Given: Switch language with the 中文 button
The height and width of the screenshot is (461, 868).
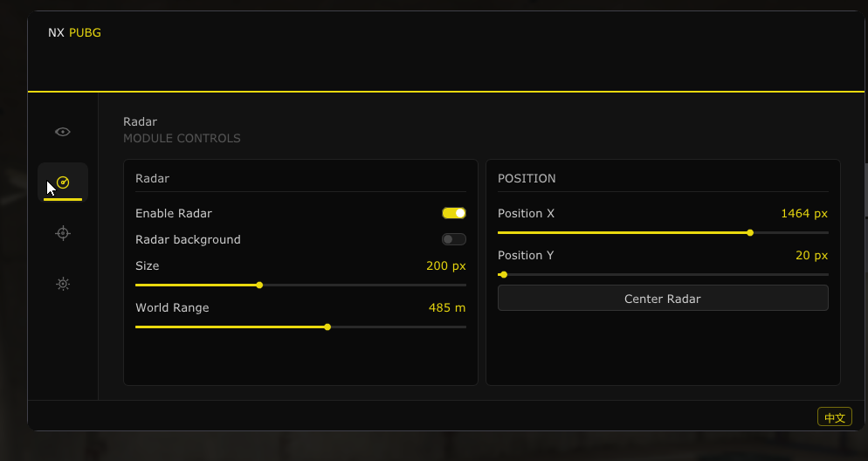Looking at the screenshot, I should [834, 416].
